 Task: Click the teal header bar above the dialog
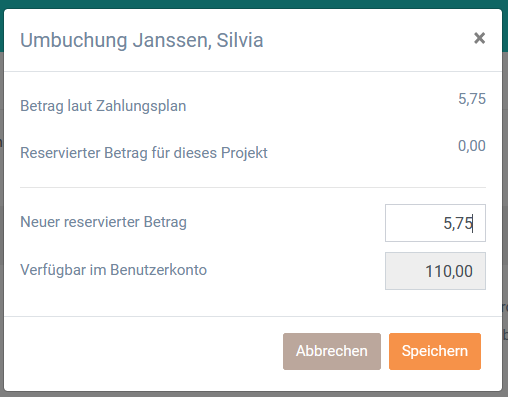[253, 4]
